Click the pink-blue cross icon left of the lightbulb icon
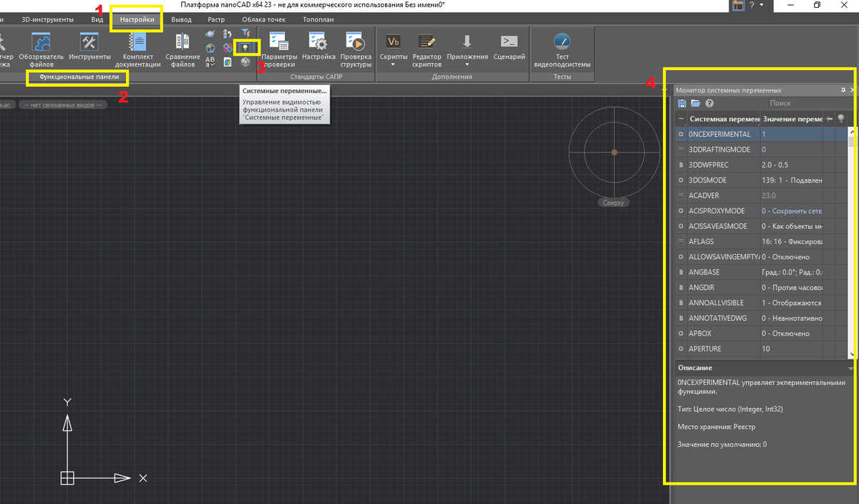859x504 pixels. click(x=228, y=47)
